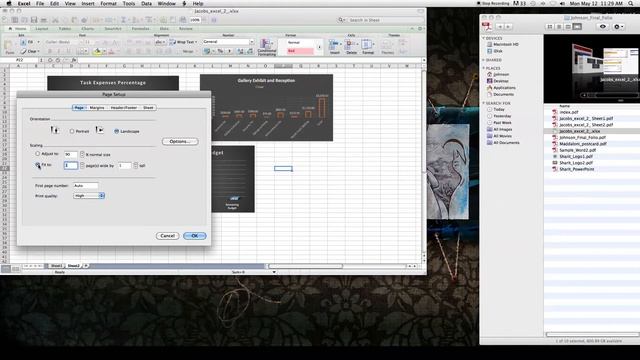The height and width of the screenshot is (360, 640).
Task: Open the Print quality dropdown
Action: pos(89,196)
